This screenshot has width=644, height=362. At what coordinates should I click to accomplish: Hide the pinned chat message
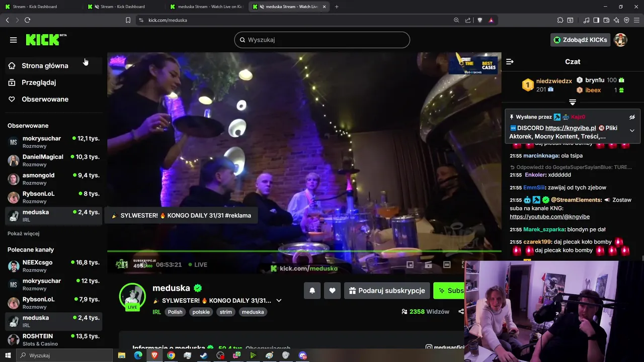tap(632, 117)
